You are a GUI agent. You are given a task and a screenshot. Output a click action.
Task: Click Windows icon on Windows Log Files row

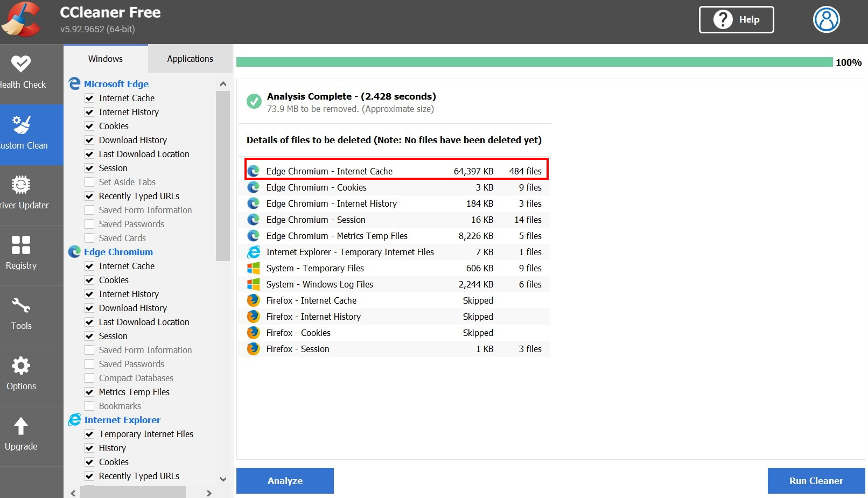(253, 284)
